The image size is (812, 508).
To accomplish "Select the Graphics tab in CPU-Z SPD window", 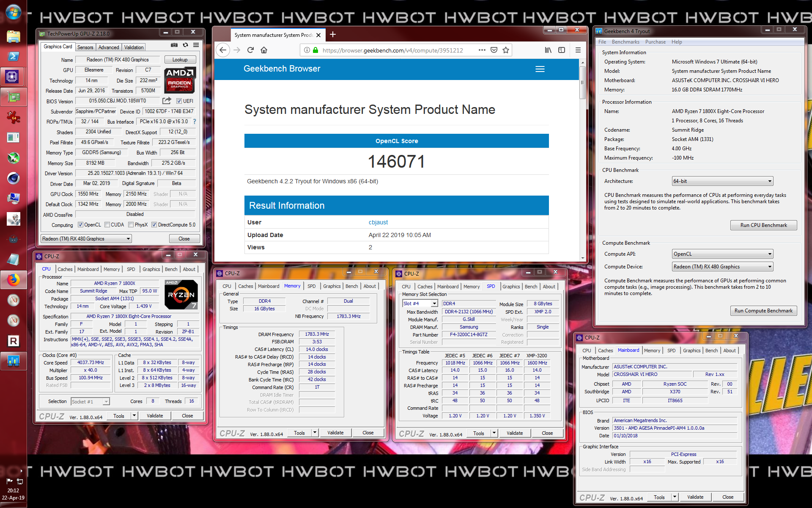I will click(x=511, y=287).
